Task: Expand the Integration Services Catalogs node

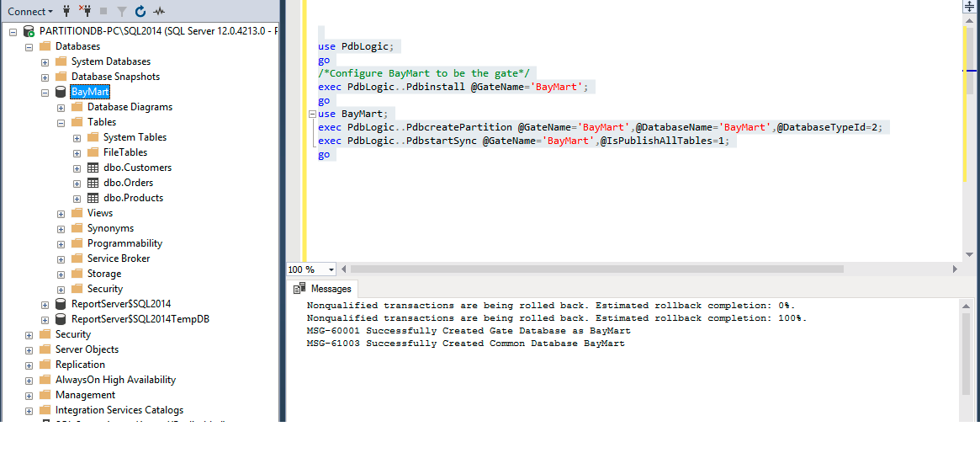Action: coord(29,411)
